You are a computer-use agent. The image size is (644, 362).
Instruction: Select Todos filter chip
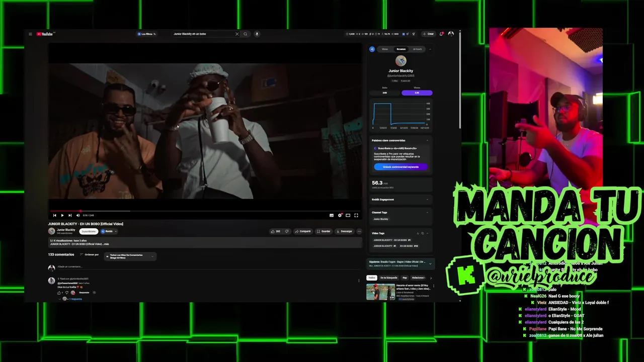coord(372,278)
